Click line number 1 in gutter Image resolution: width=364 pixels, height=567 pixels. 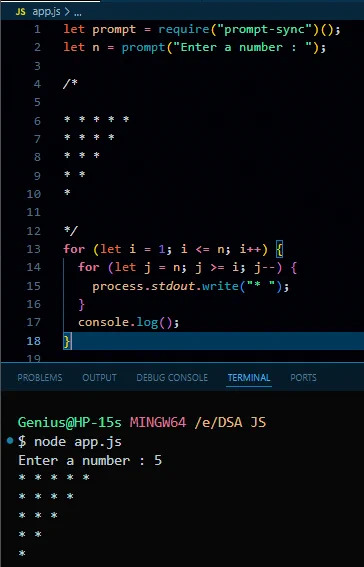pos(37,29)
